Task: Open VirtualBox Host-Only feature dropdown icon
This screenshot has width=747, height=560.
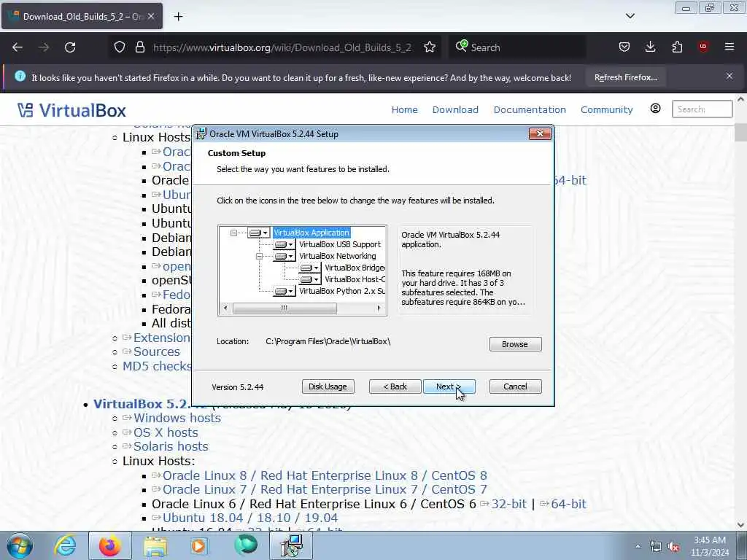Action: (309, 279)
